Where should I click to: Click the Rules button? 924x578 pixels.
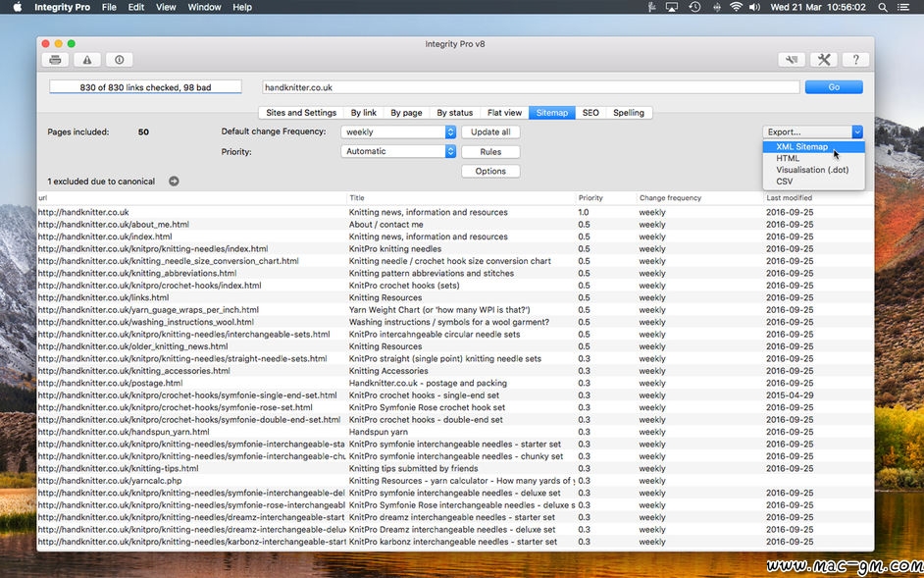point(490,151)
